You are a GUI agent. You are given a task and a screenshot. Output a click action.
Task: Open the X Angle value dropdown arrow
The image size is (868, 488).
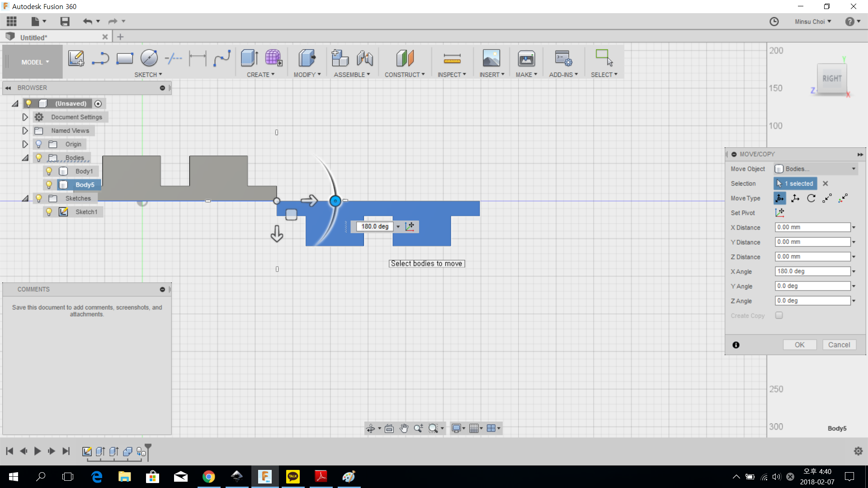click(x=854, y=272)
